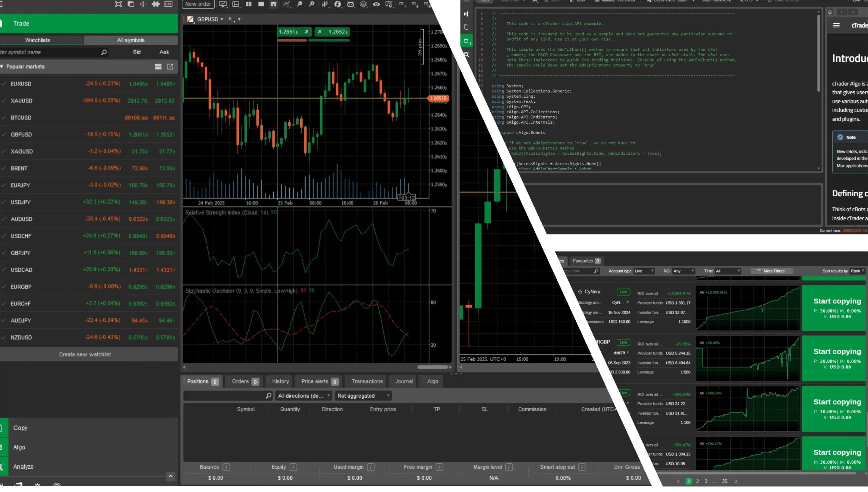Switch to the All symbols tab
Screen dimensions: 868x492
[x=131, y=40]
